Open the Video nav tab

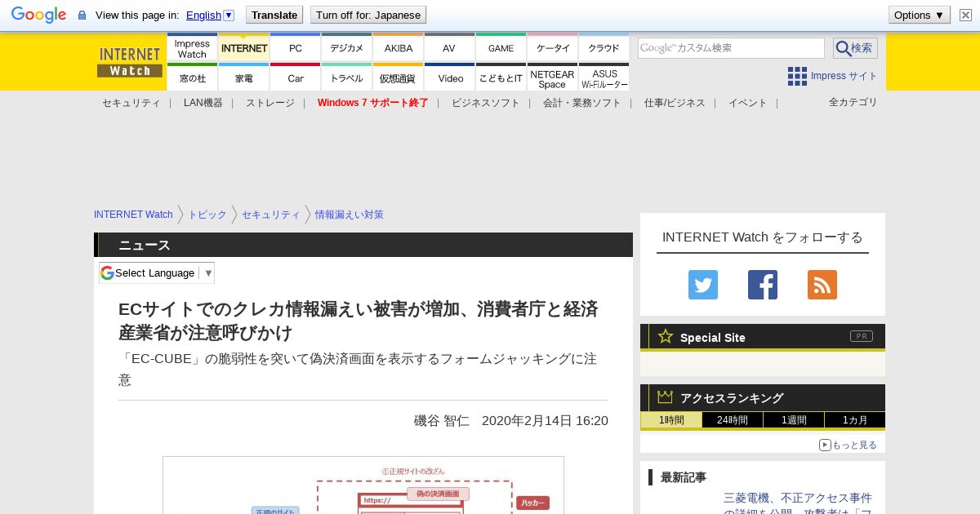[449, 78]
